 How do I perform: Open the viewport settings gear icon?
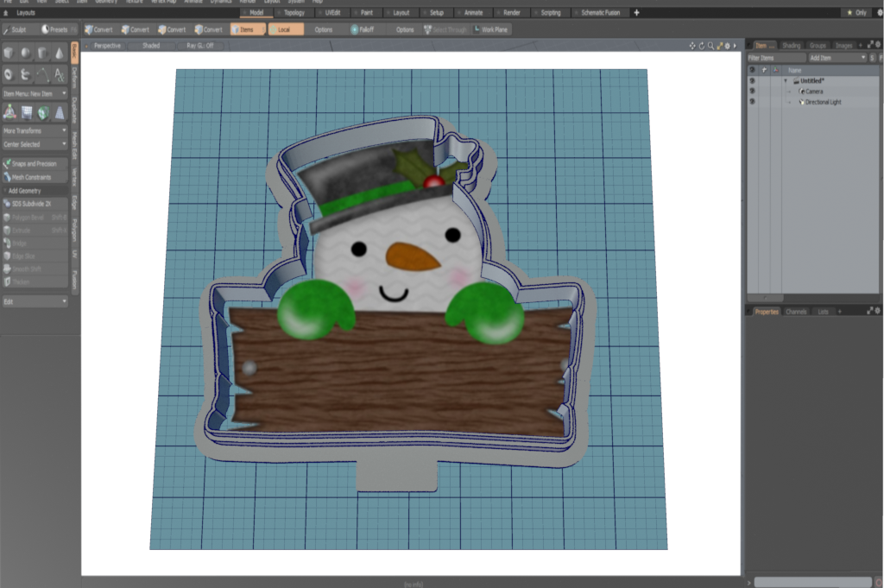click(725, 45)
